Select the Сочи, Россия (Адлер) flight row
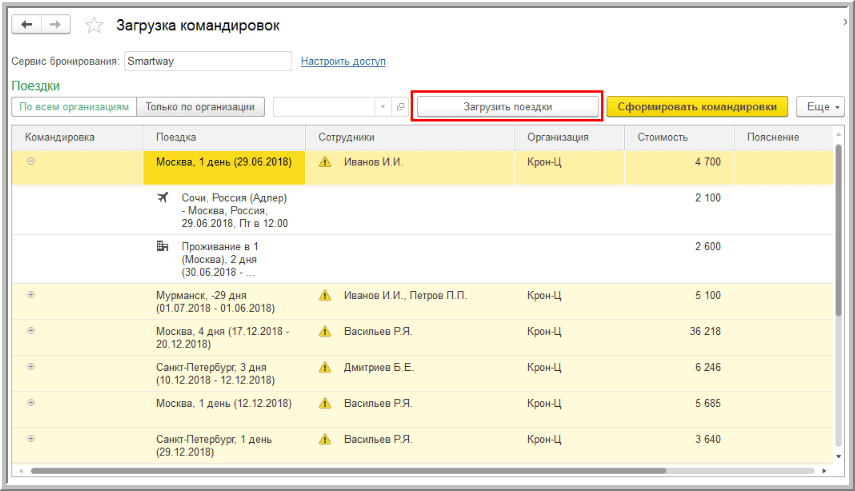The width and height of the screenshot is (855, 491). coord(423,211)
